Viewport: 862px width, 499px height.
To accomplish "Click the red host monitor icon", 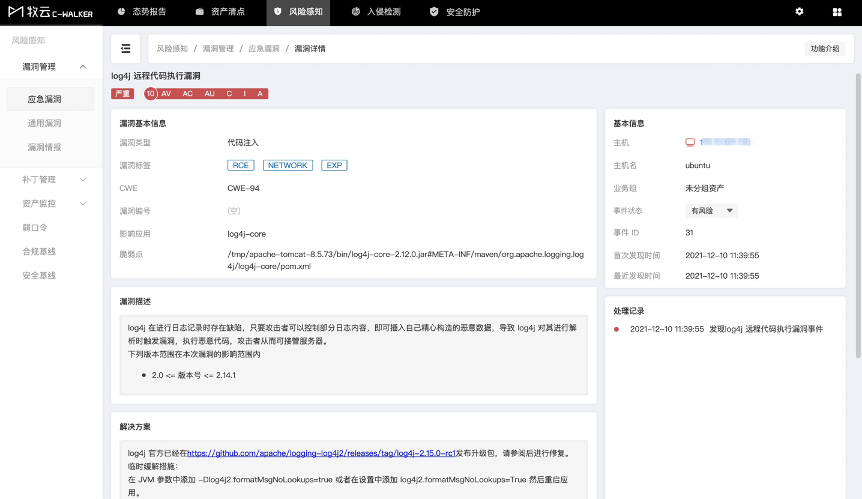I will tap(689, 143).
